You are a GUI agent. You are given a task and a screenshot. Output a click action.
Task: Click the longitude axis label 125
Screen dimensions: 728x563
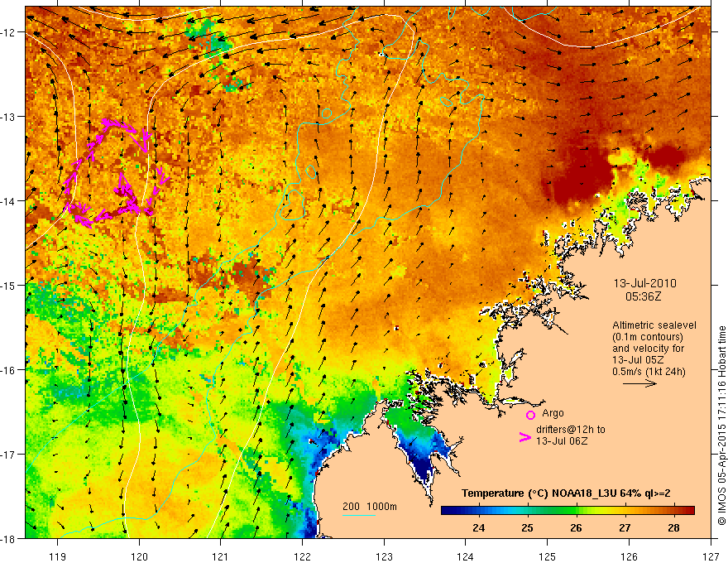(x=548, y=556)
